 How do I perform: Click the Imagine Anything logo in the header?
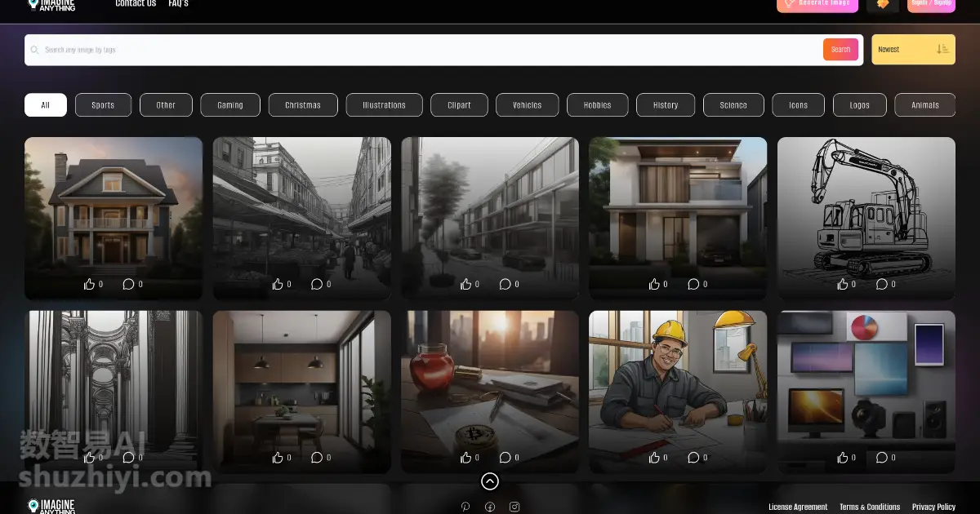51,4
